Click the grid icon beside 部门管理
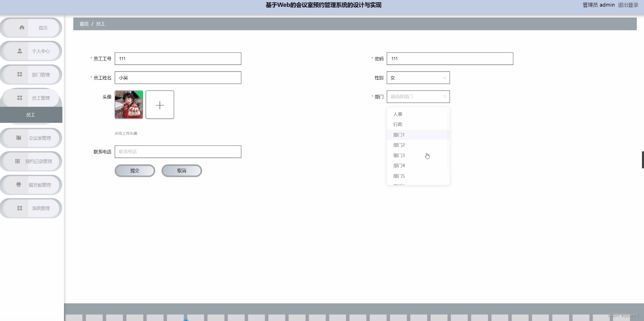The image size is (644, 321). [x=20, y=74]
